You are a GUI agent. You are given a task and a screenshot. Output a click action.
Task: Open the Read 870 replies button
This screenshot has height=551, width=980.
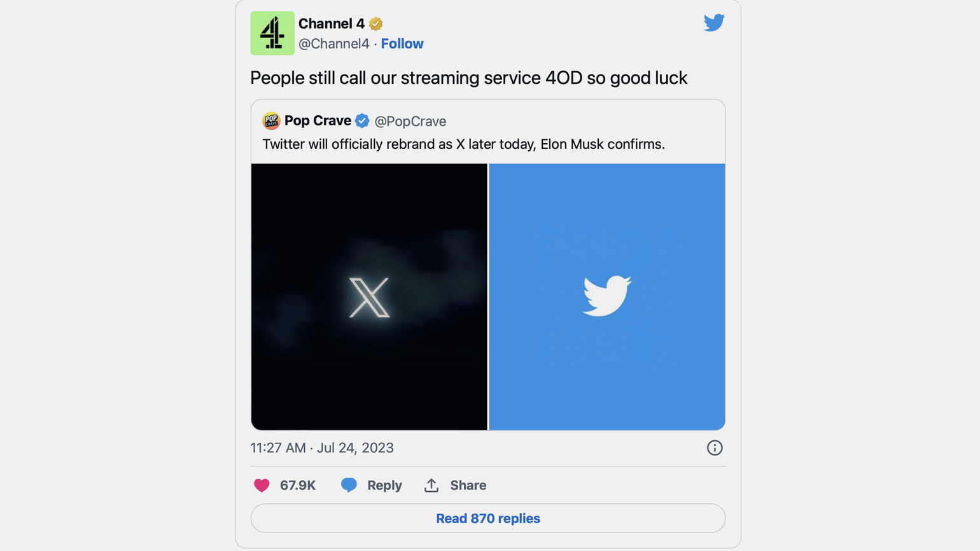(x=488, y=519)
